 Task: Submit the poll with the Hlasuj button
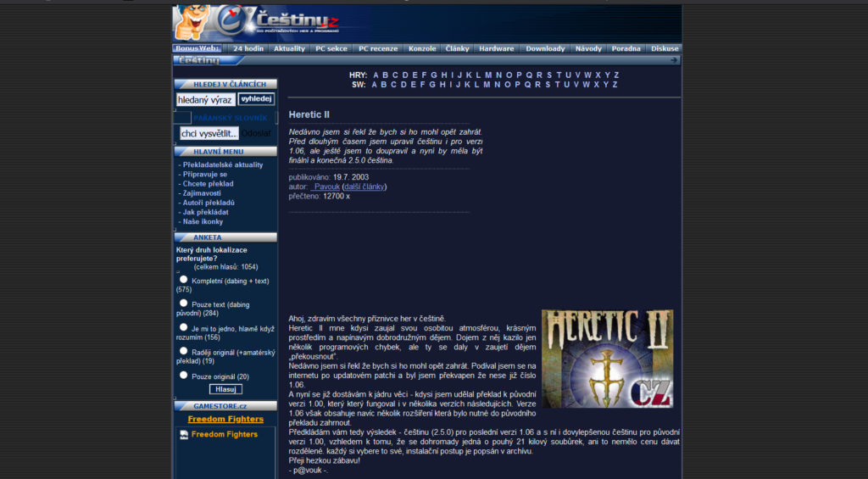[225, 389]
